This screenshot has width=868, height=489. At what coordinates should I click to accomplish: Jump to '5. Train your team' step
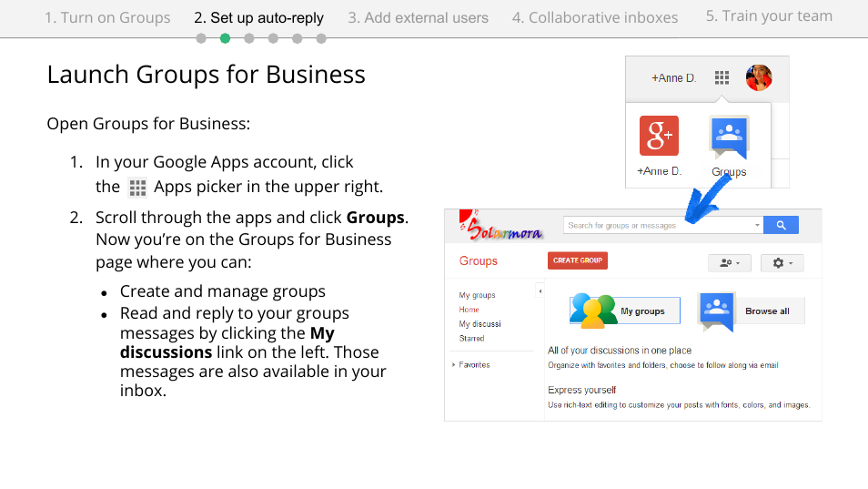769,16
